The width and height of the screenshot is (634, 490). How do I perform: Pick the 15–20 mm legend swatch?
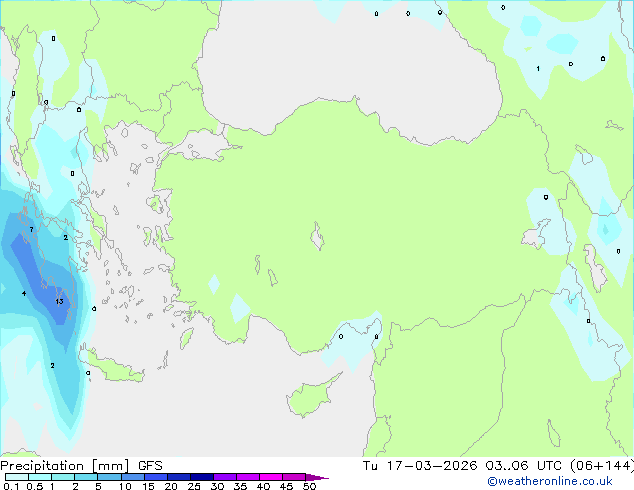(x=156, y=477)
